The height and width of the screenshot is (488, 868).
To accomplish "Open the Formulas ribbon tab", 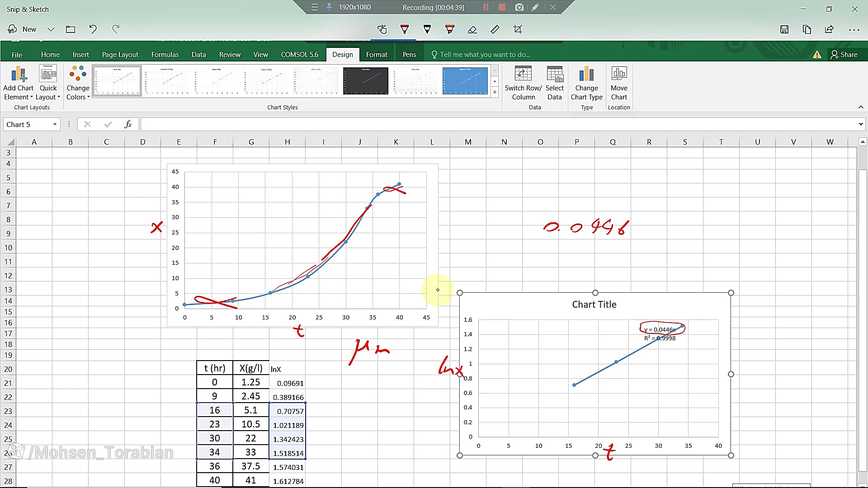I will pyautogui.click(x=165, y=55).
